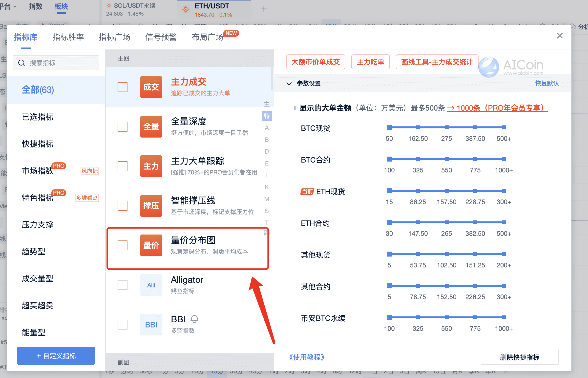Viewport: 588px width, 378px height.
Task: Click 删除快捷指标 button
Action: 520,357
